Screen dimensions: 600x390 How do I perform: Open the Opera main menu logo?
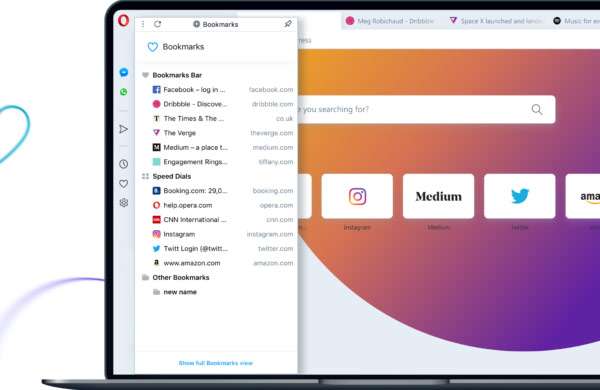click(123, 20)
